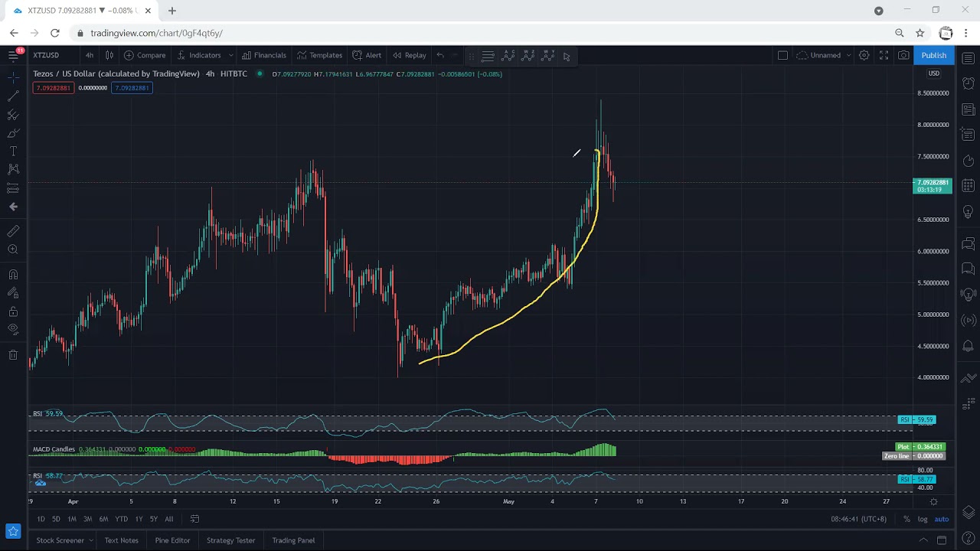Open the economic calendar panel
Image resolution: width=980 pixels, height=551 pixels.
(969, 186)
